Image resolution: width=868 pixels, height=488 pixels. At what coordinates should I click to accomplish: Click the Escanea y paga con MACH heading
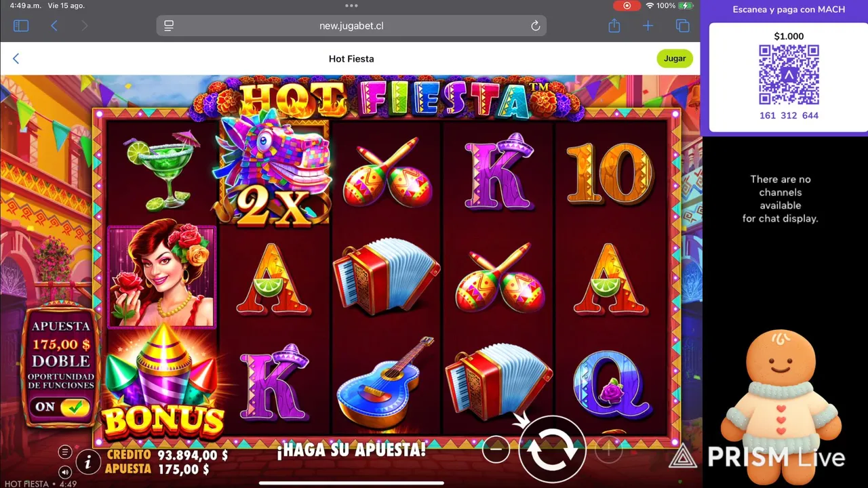[789, 9]
